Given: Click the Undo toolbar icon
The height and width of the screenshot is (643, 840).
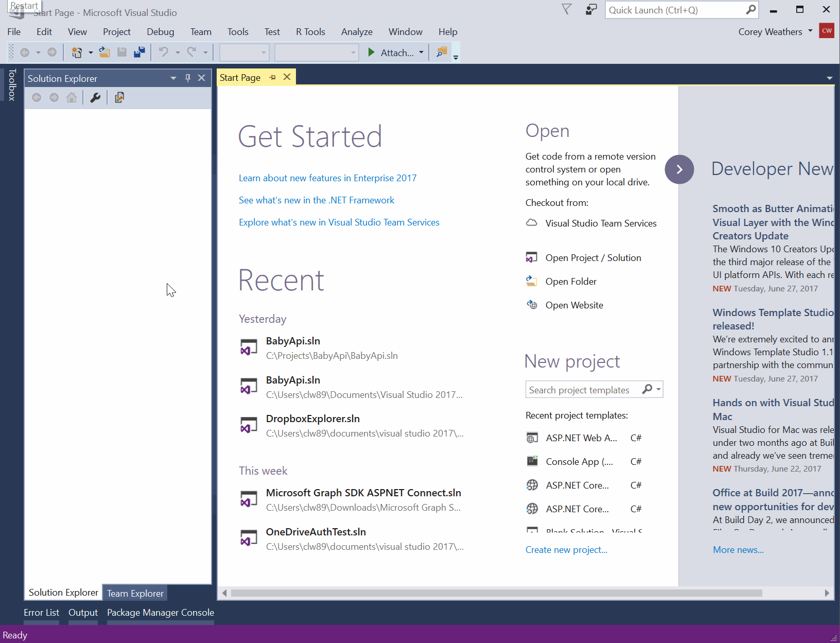Looking at the screenshot, I should 164,52.
